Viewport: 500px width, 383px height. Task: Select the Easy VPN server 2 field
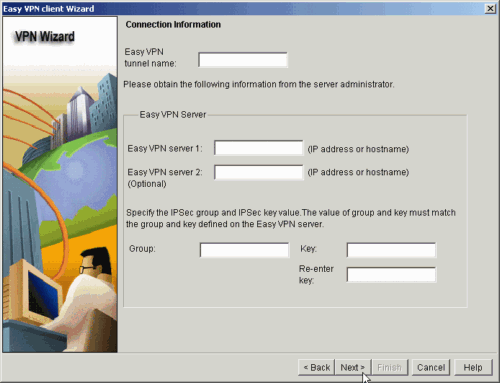(259, 172)
